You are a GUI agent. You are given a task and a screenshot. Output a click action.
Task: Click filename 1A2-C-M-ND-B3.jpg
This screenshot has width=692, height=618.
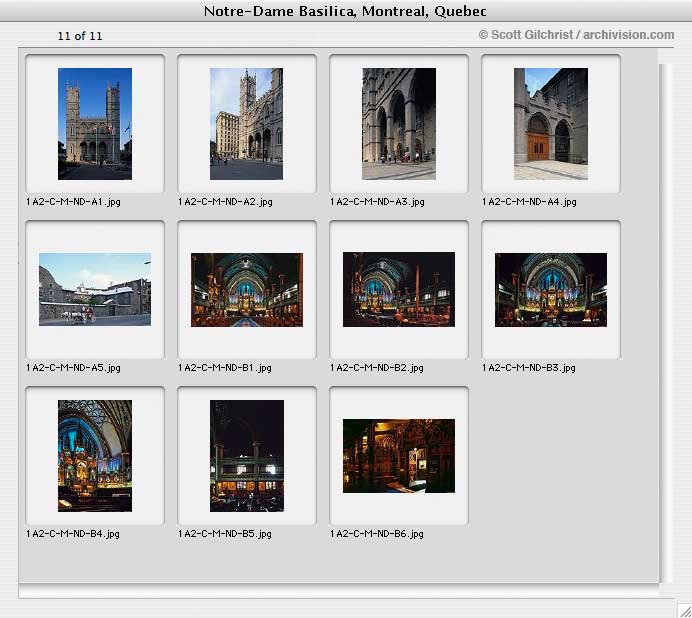click(529, 368)
